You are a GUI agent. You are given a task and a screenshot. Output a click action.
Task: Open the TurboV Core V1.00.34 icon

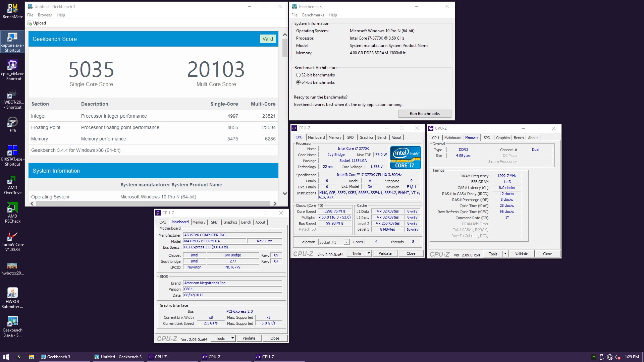click(13, 241)
